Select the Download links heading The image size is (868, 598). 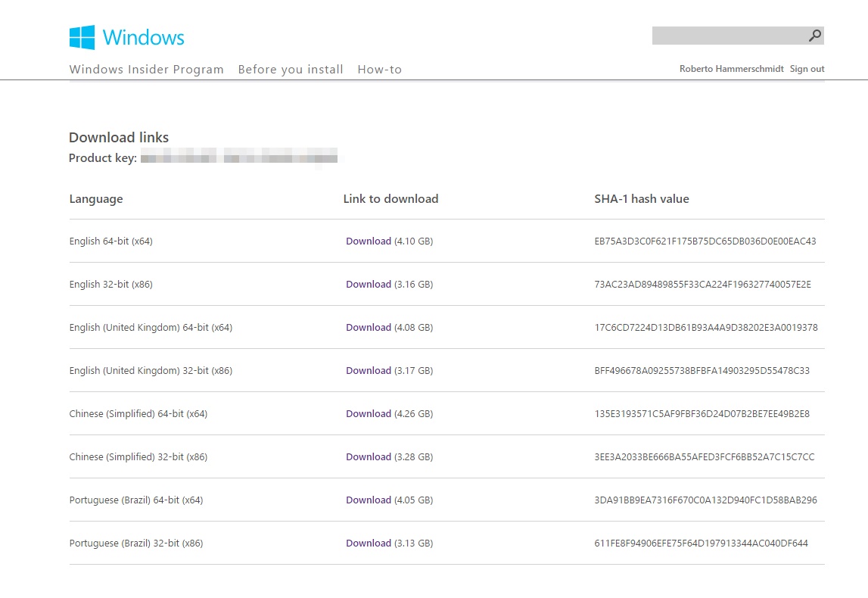pyautogui.click(x=119, y=137)
